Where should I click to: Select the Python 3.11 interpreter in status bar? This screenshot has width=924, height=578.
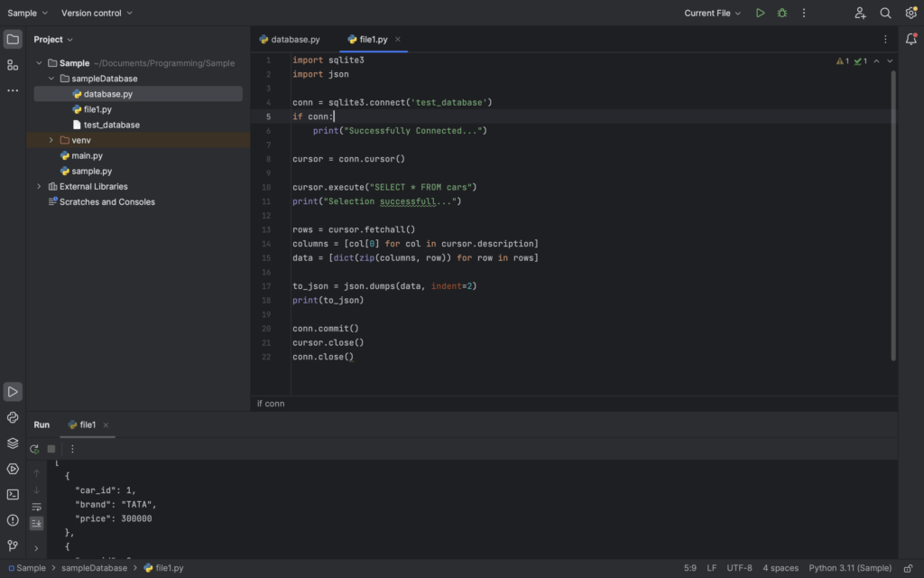point(849,567)
